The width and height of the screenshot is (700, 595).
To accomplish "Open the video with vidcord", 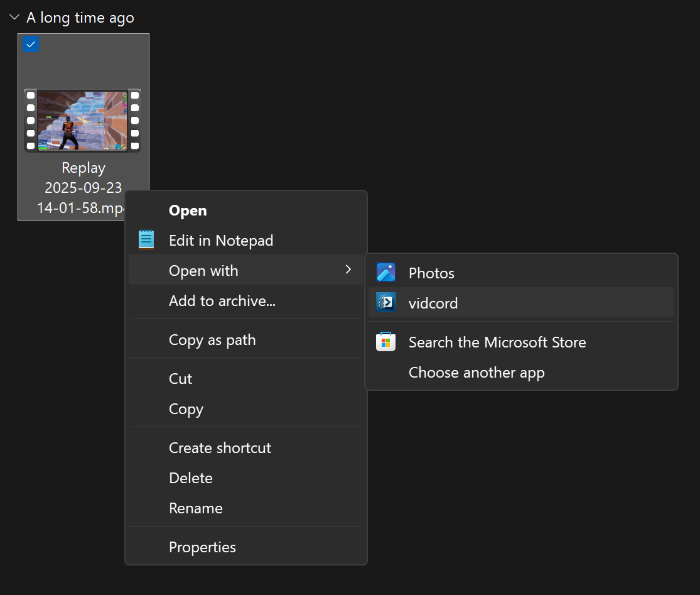I will coord(522,302).
